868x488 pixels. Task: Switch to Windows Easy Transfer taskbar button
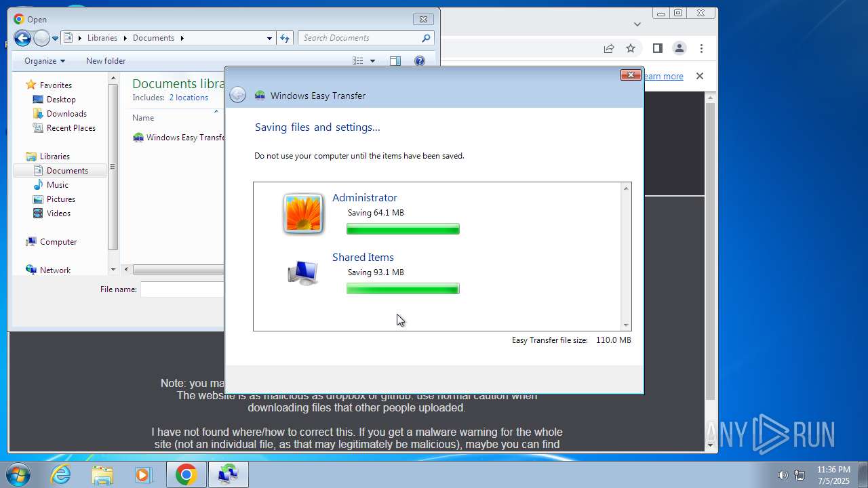(x=228, y=474)
